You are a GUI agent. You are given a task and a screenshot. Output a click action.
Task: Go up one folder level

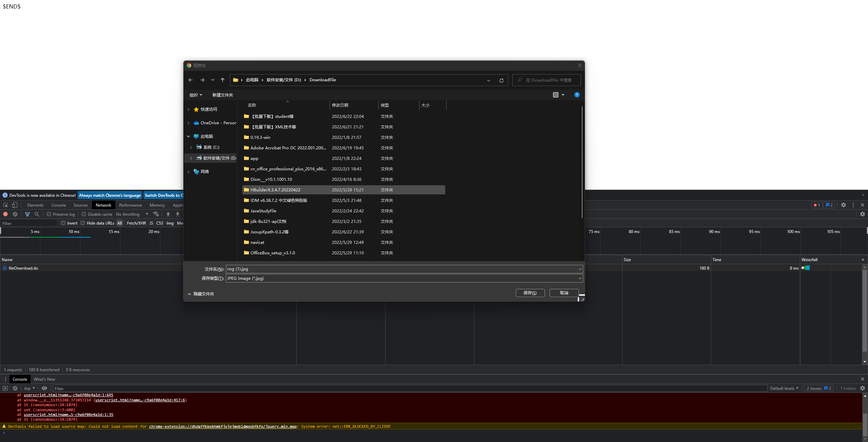(x=222, y=80)
